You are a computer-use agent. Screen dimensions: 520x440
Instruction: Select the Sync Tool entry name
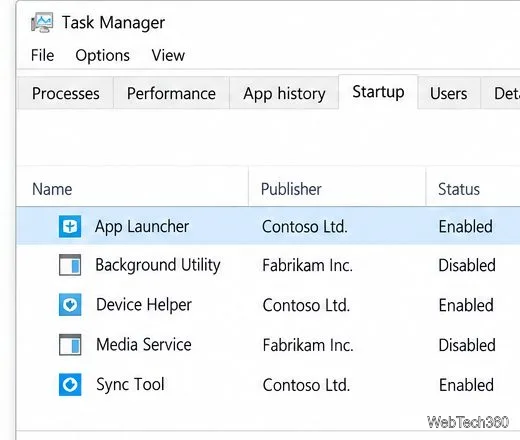pos(130,384)
